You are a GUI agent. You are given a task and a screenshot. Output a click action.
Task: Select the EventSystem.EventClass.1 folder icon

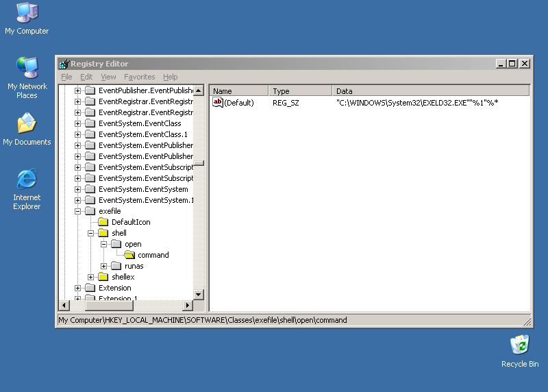point(90,134)
